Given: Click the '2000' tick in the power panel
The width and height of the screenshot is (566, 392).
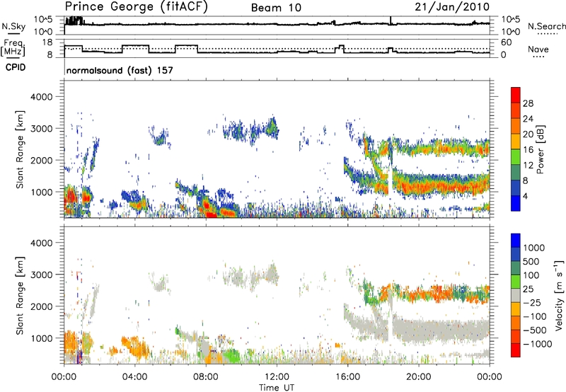Looking at the screenshot, I should pos(42,160).
